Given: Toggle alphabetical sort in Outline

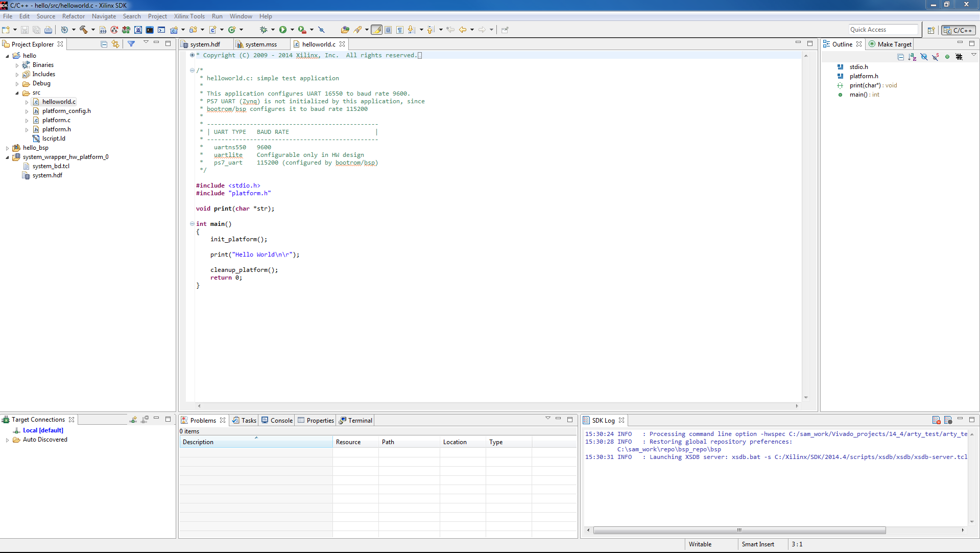Looking at the screenshot, I should click(913, 57).
